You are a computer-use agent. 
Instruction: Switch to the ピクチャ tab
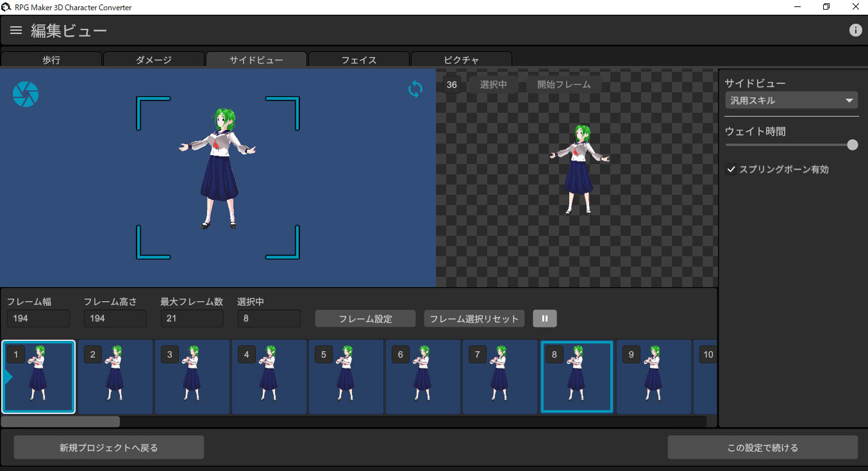(x=461, y=59)
